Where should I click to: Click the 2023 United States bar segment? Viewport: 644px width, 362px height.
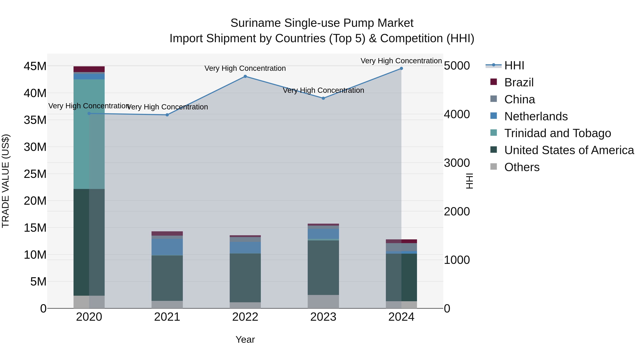pos(323,268)
